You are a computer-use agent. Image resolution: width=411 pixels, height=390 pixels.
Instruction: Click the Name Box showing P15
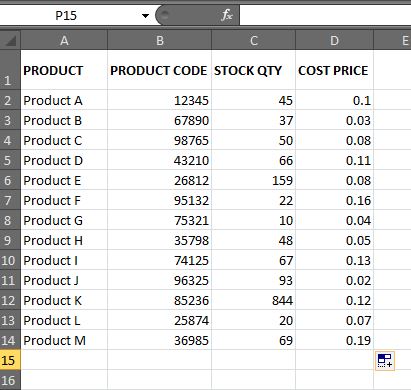click(66, 15)
